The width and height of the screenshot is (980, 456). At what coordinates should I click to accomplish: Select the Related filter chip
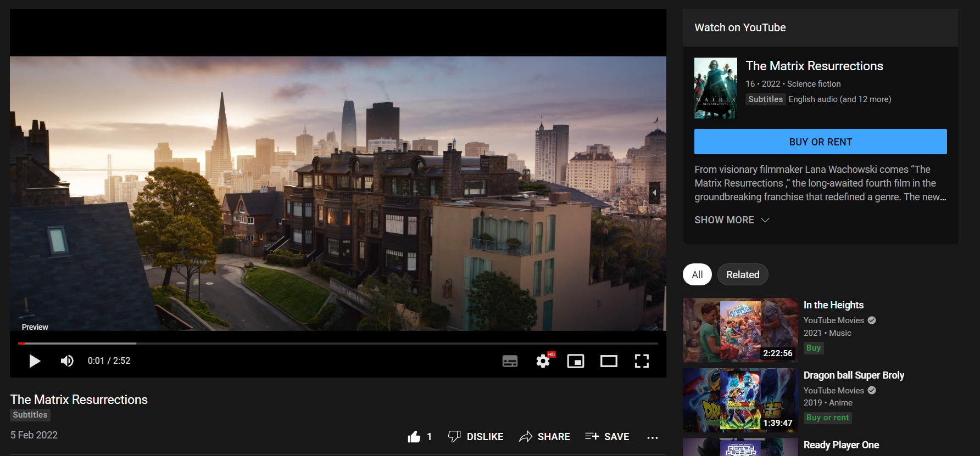tap(743, 275)
